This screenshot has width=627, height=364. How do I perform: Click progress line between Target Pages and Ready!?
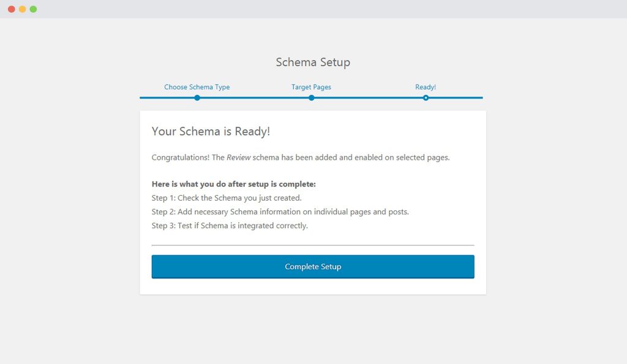click(x=369, y=98)
